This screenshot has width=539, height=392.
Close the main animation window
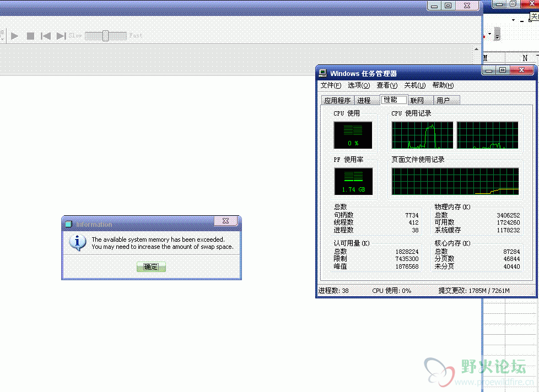467,6
